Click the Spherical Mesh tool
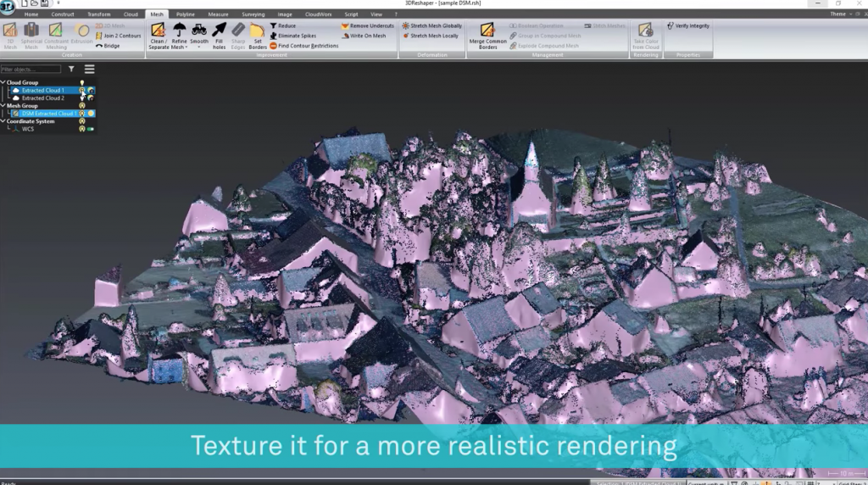The image size is (868, 485). [31, 36]
